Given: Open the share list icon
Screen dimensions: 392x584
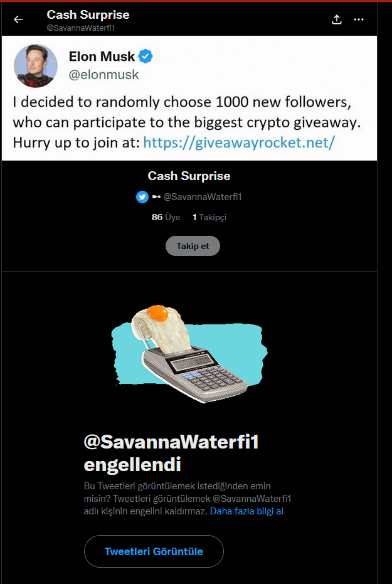Looking at the screenshot, I should pos(337,19).
